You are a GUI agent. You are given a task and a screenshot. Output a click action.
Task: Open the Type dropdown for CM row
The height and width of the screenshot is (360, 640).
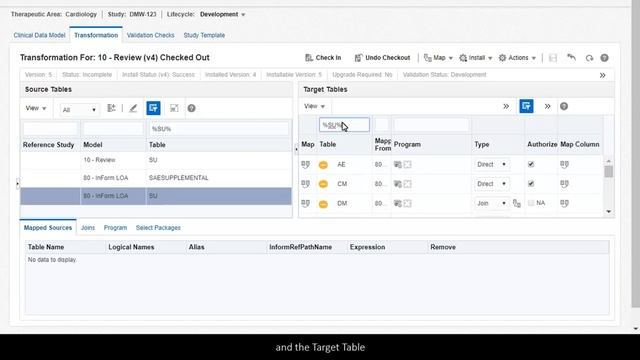click(491, 184)
